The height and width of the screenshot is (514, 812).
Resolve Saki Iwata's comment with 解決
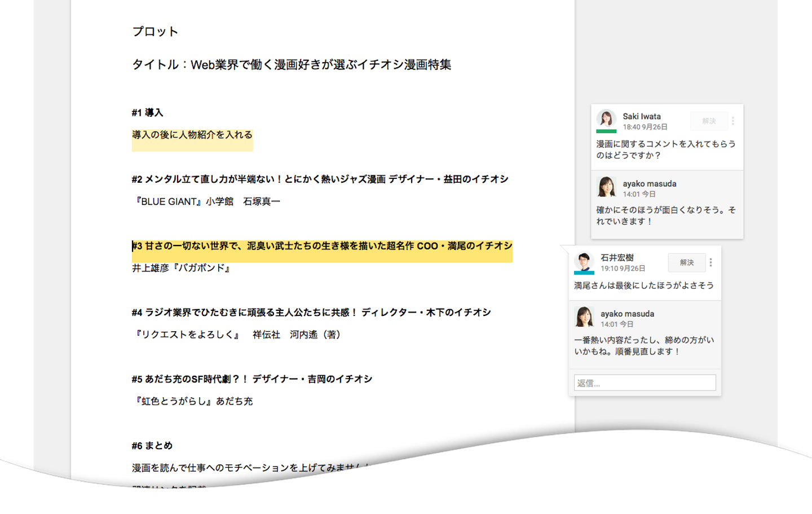point(709,121)
